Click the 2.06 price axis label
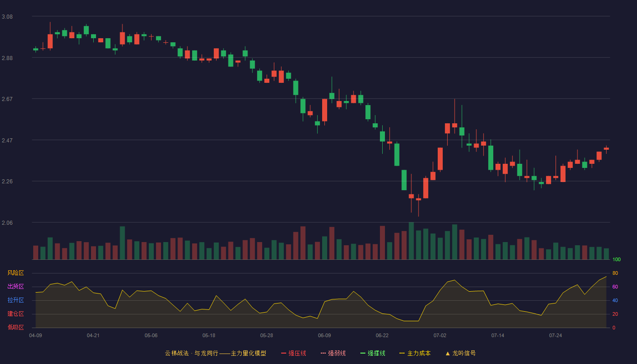Image resolution: width=637 pixels, height=364 pixels. point(7,223)
